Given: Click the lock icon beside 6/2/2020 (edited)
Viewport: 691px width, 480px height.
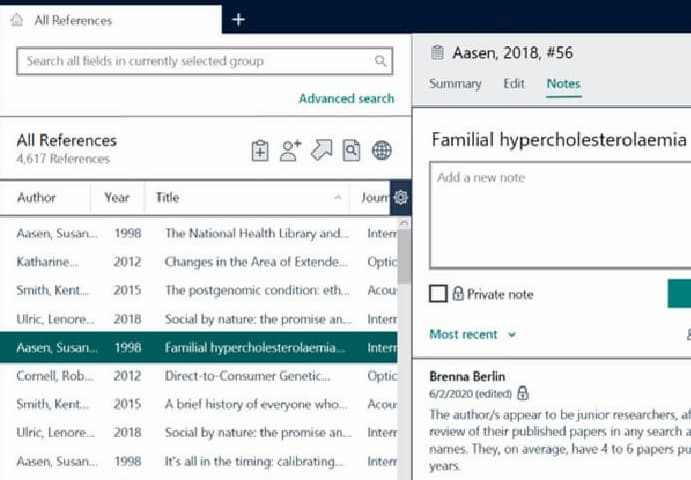Looking at the screenshot, I should (523, 393).
